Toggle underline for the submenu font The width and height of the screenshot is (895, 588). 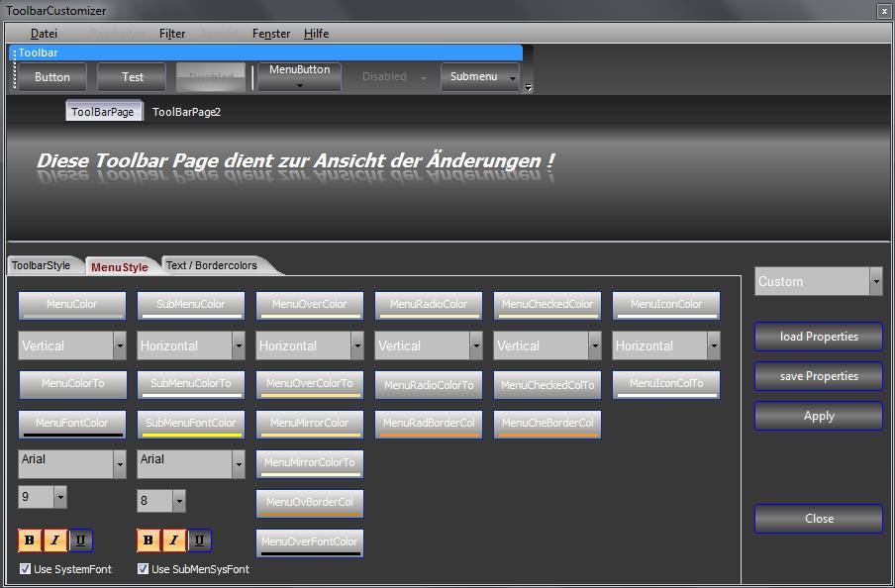point(199,540)
